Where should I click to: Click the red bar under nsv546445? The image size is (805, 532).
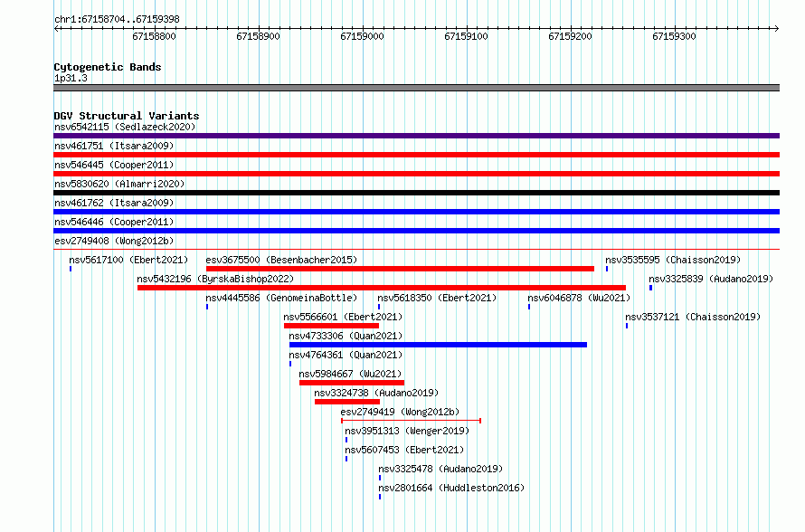pyautogui.click(x=416, y=174)
